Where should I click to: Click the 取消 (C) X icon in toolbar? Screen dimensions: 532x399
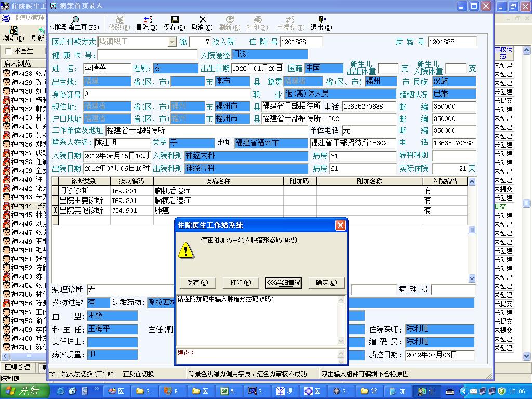click(x=203, y=19)
